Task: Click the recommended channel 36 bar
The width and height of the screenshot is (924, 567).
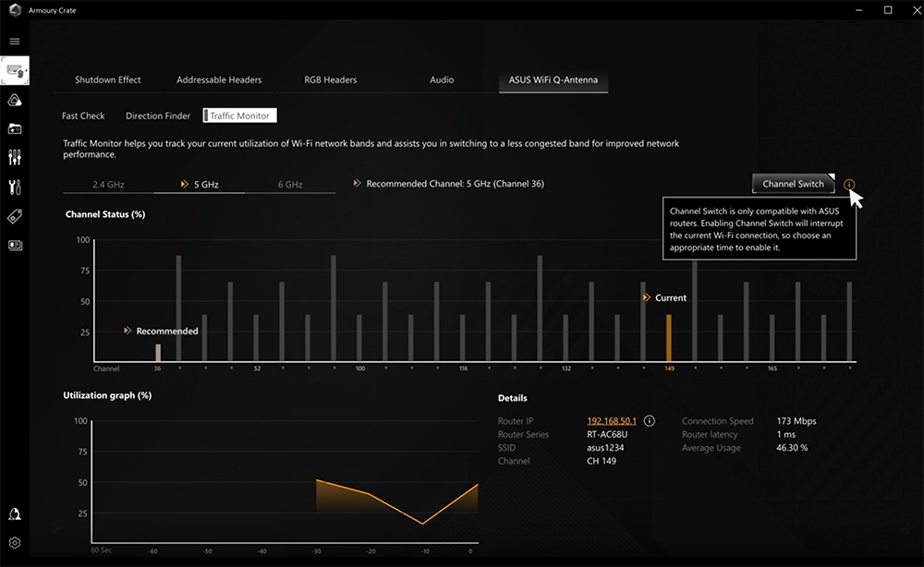Action: pyautogui.click(x=158, y=353)
